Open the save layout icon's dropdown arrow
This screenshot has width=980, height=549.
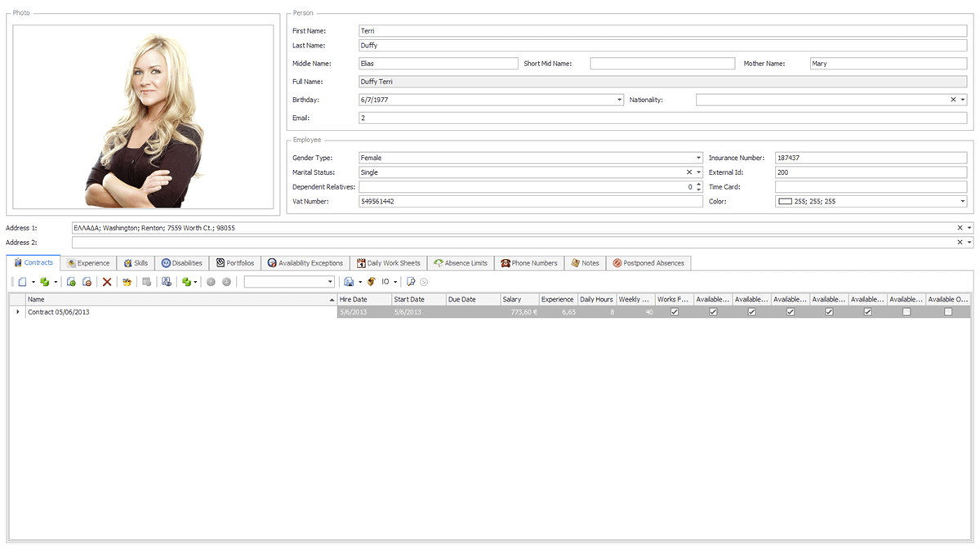[x=359, y=281]
